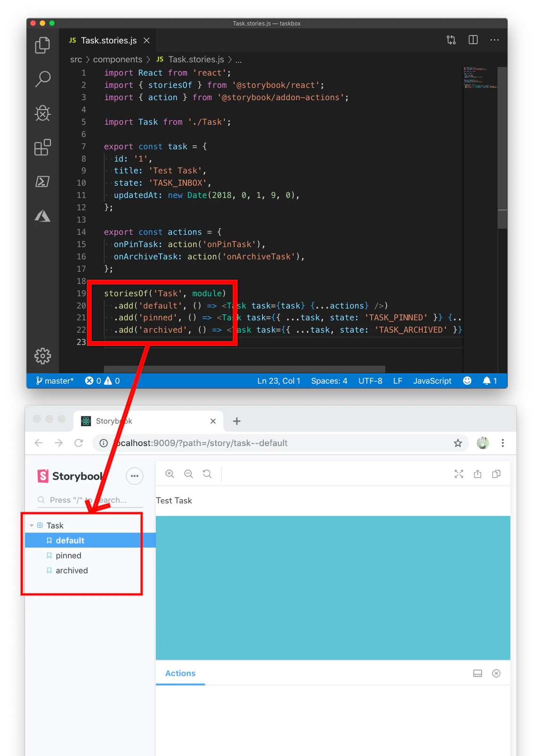
Task: Click the editor horizontal scrollbar
Action: pyautogui.click(x=245, y=369)
